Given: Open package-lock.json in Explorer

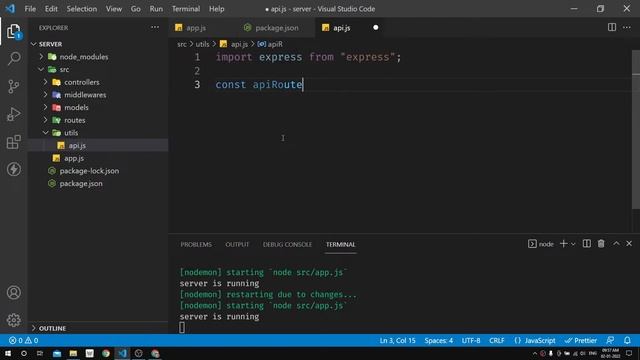Looking at the screenshot, I should (89, 171).
